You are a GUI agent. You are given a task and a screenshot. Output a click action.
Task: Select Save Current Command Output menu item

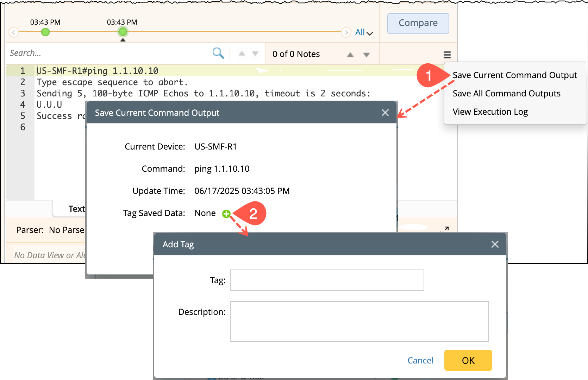pyautogui.click(x=514, y=75)
